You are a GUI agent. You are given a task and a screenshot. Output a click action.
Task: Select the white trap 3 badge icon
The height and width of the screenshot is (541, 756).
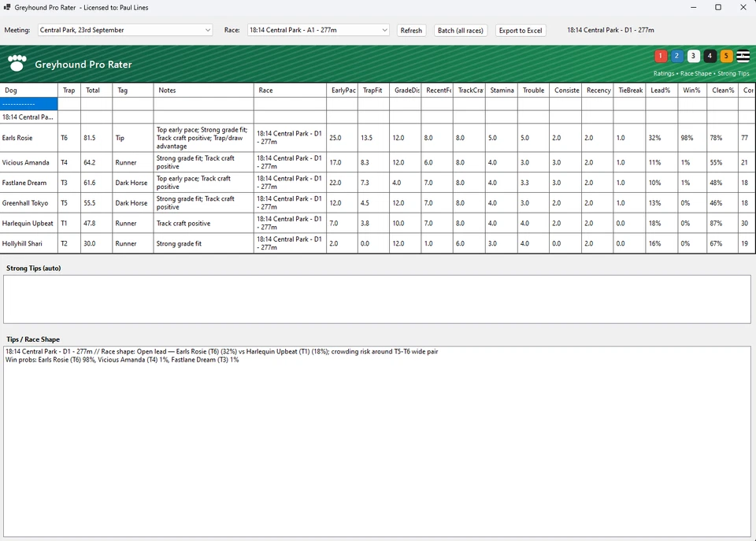[x=693, y=56]
